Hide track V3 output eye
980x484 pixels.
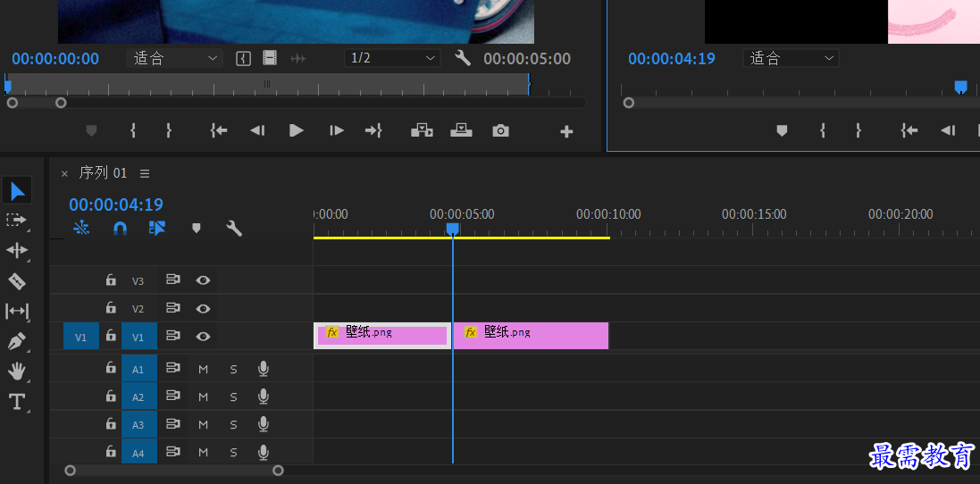coord(203,280)
